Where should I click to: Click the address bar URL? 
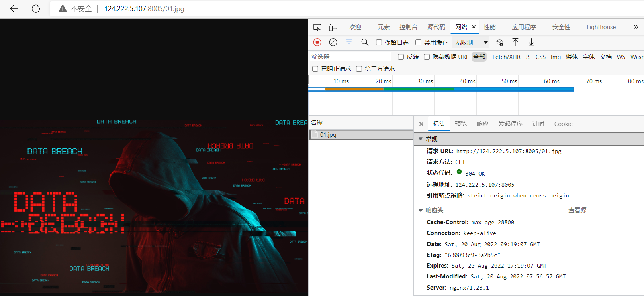pyautogui.click(x=144, y=9)
